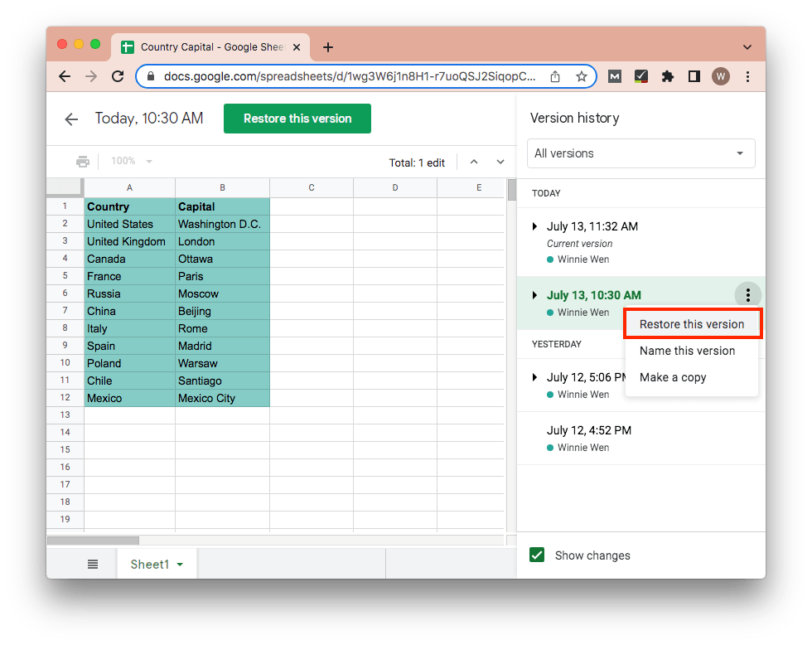Select the July 12, 4:52 PM version

[589, 430]
